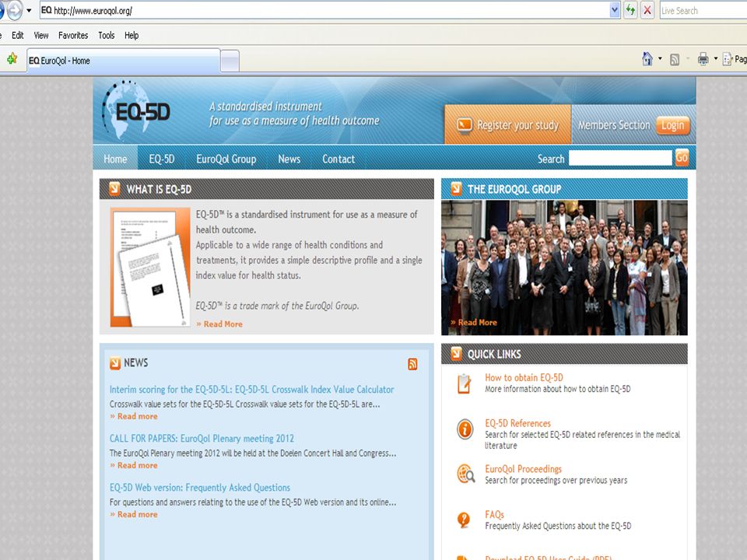The image size is (747, 560).
Task: Click the EQ-5D globe logo
Action: pyautogui.click(x=135, y=110)
